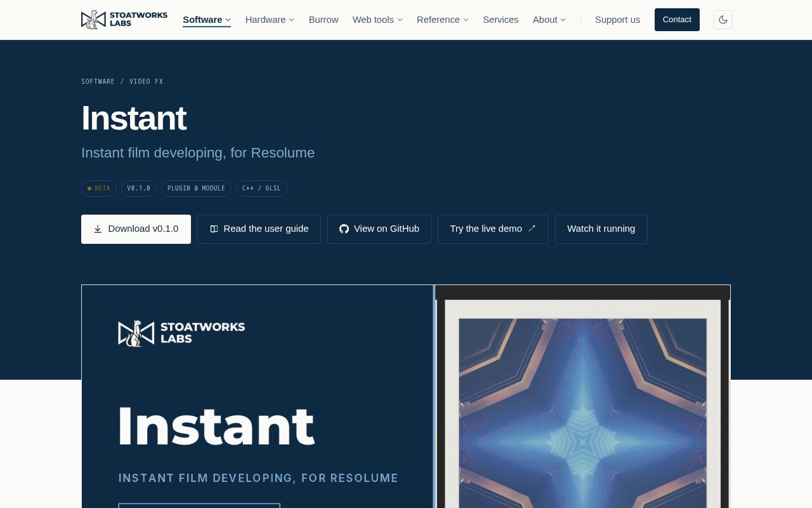Image resolution: width=812 pixels, height=508 pixels.
Task: Click the PLUGIN & MODULE badge
Action: coord(196,189)
